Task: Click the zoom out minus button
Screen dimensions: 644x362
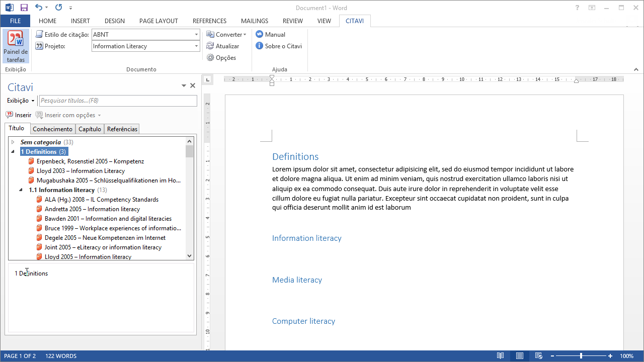Action: 551,356
